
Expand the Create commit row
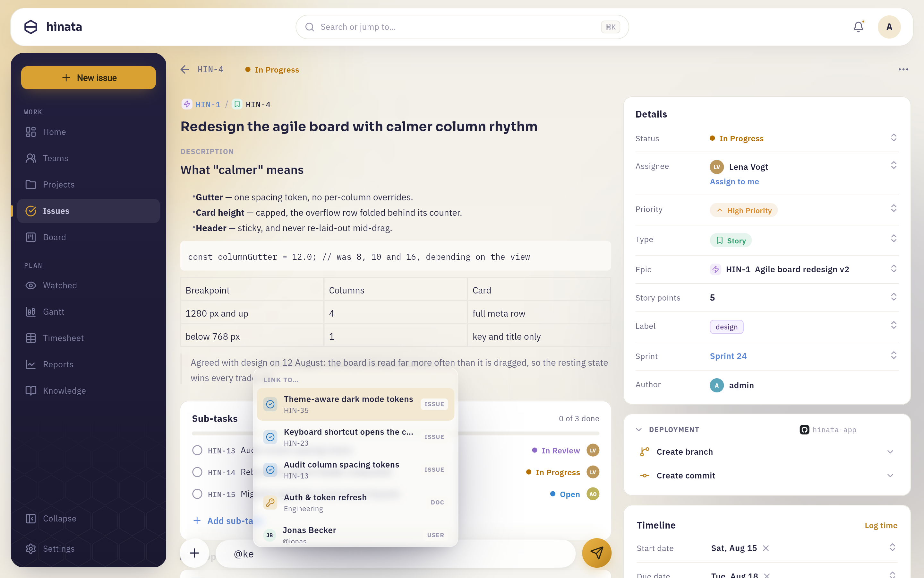890,476
